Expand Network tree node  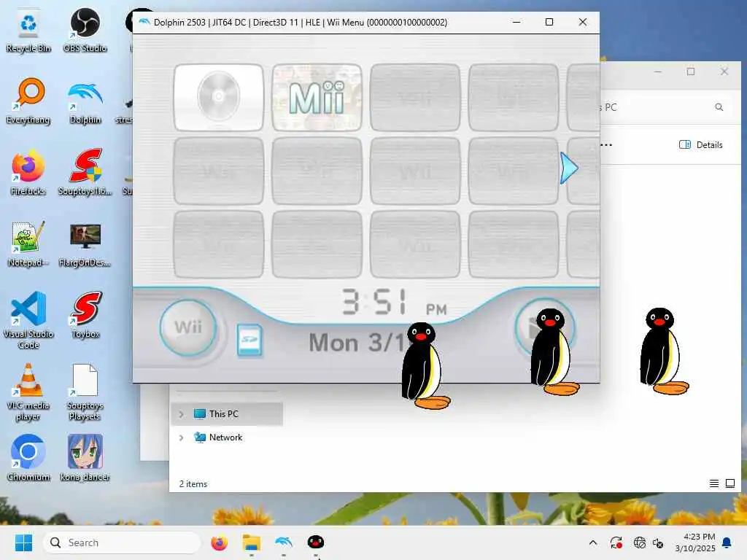[181, 437]
